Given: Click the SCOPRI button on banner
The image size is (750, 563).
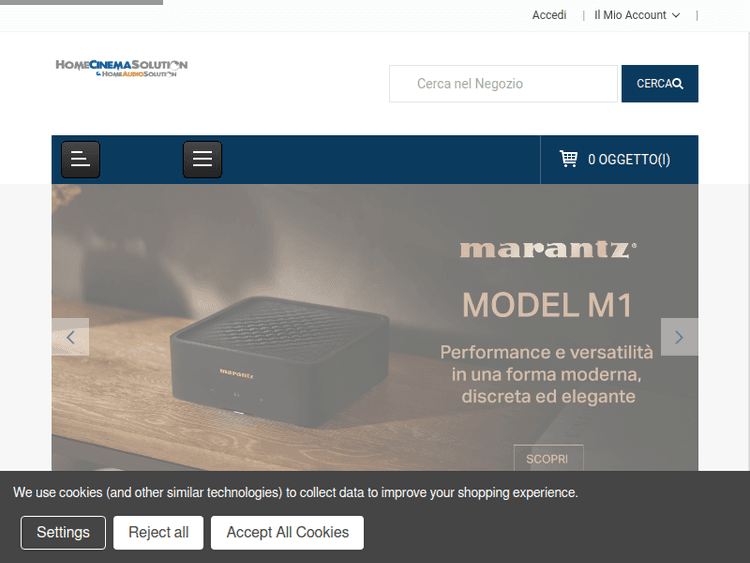Looking at the screenshot, I should 548,459.
